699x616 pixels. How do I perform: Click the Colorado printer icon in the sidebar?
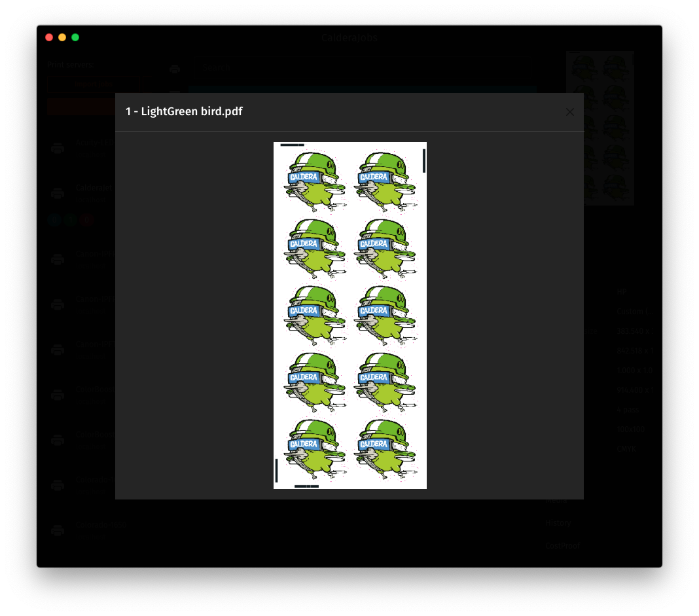coord(58,485)
